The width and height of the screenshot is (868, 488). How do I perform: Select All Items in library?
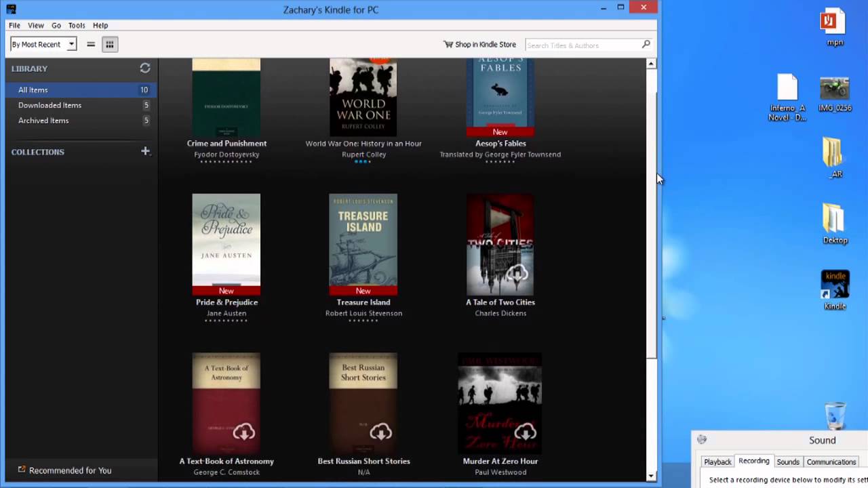(81, 89)
